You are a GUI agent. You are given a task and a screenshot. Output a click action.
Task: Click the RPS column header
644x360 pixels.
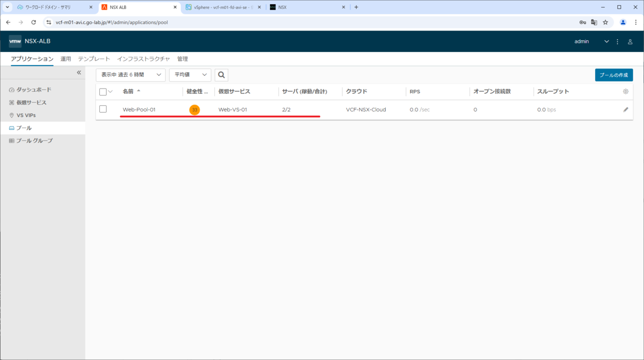[x=415, y=92]
